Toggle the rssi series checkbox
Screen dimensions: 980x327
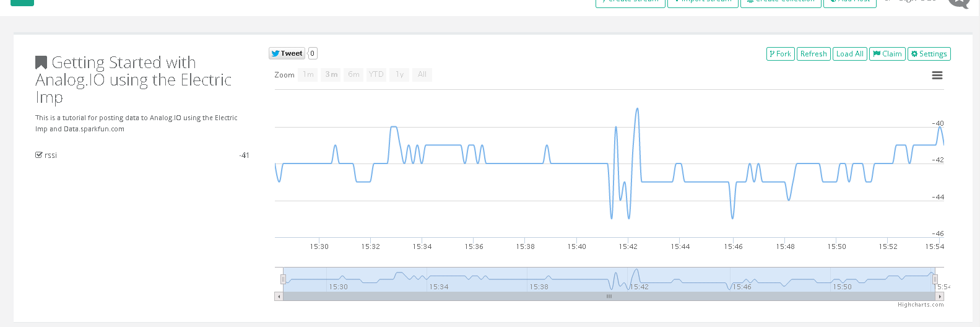39,155
